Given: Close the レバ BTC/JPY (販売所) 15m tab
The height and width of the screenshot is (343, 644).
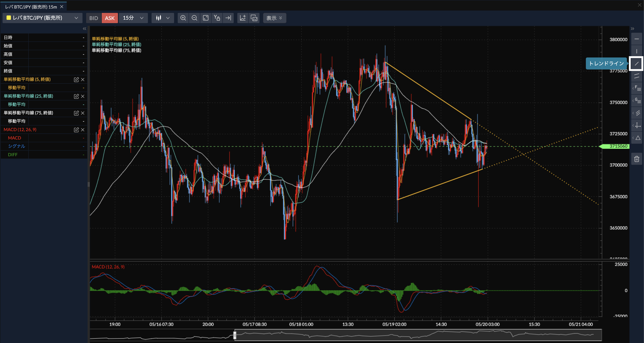Looking at the screenshot, I should [x=62, y=7].
